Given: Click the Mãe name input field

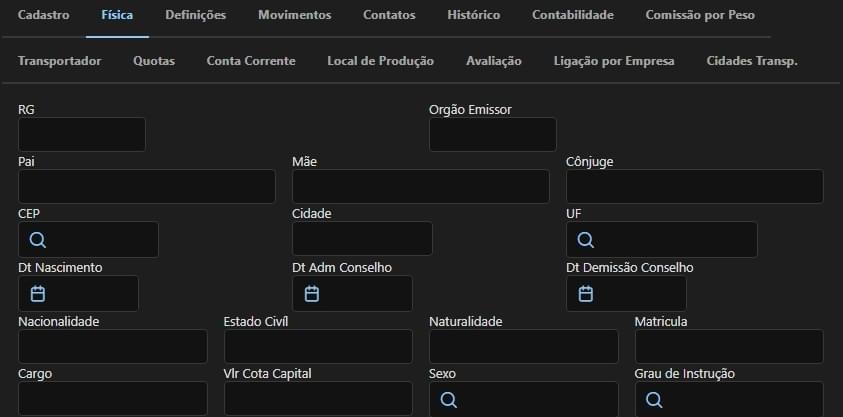Looking at the screenshot, I should point(421,186).
